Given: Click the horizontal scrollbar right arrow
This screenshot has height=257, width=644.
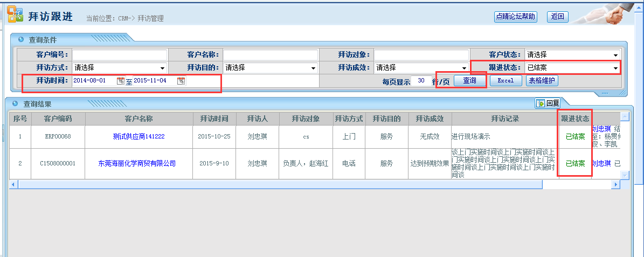Looking at the screenshot, I should click(x=615, y=184).
